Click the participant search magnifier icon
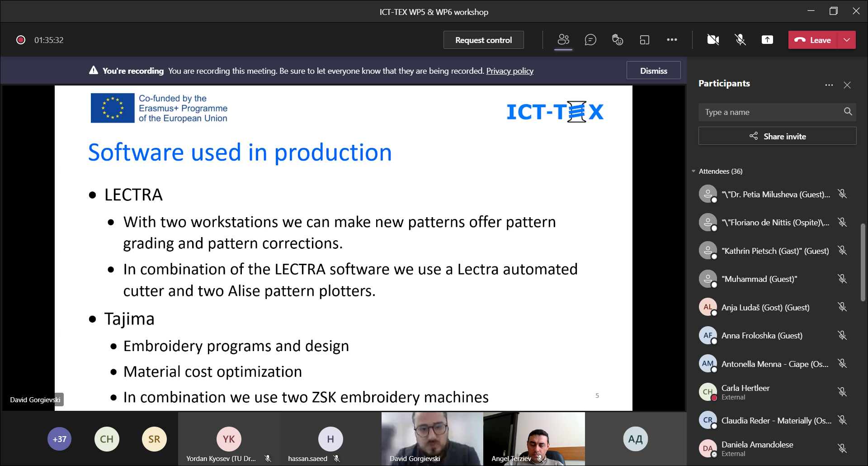 click(x=848, y=111)
